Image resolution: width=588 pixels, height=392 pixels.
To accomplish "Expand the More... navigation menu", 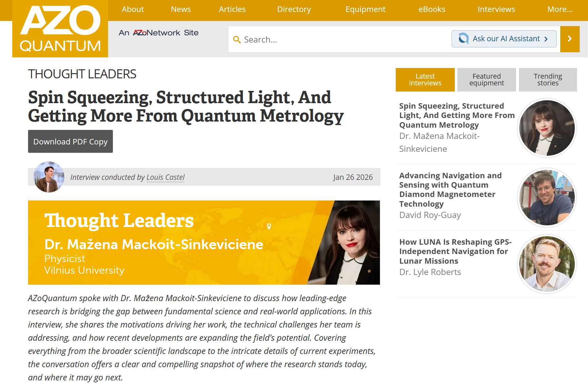I will click(560, 9).
